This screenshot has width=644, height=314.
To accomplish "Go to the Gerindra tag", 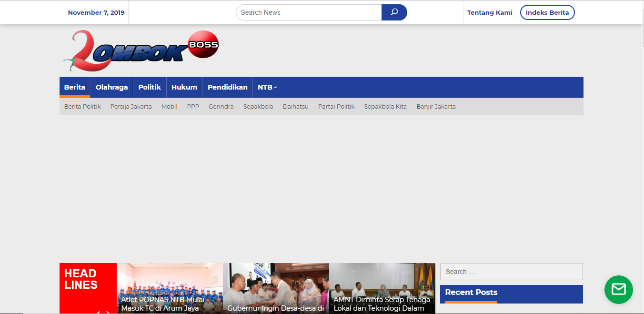I will (x=221, y=107).
